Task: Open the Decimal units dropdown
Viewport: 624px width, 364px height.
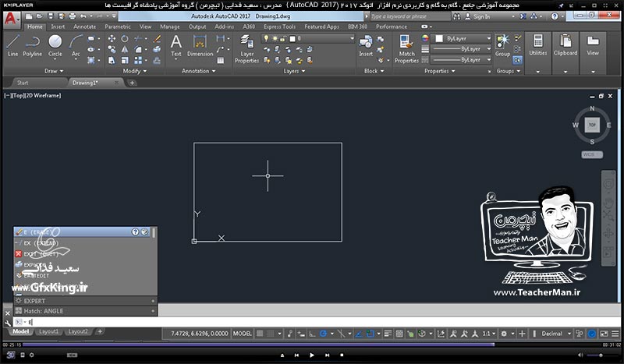Action: pyautogui.click(x=555, y=334)
